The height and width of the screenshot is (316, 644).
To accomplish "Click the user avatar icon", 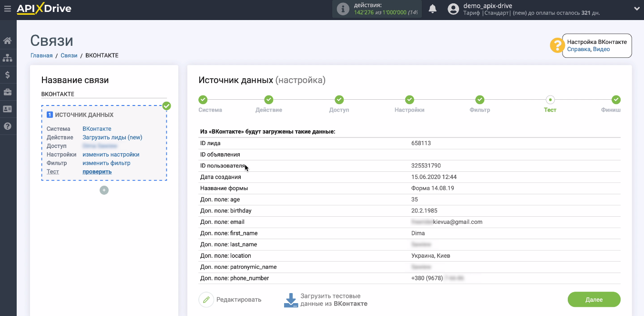I will click(453, 9).
